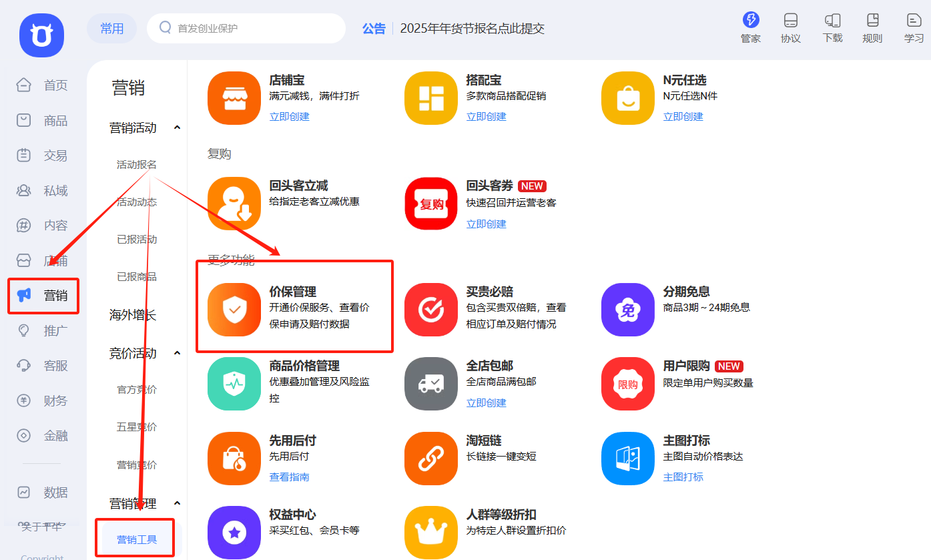This screenshot has width=931, height=560.
Task: Select 活动报名 submenu item
Action: tap(137, 164)
